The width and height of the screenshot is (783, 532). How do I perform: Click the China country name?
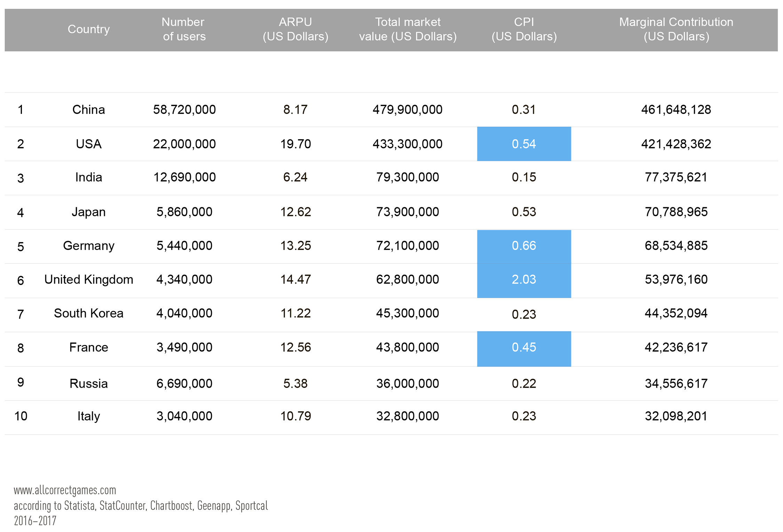tap(88, 110)
